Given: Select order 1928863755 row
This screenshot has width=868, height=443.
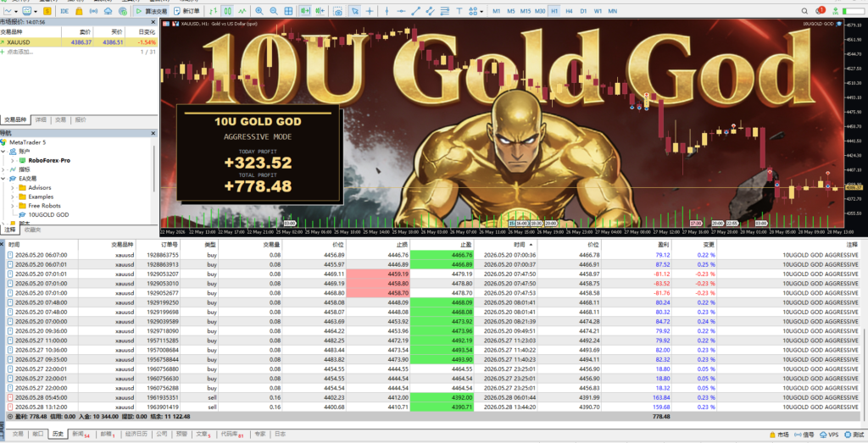Looking at the screenshot, I should pos(433,255).
